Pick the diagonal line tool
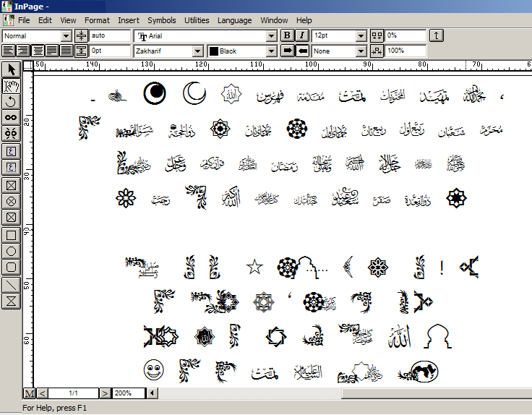 tap(12, 284)
